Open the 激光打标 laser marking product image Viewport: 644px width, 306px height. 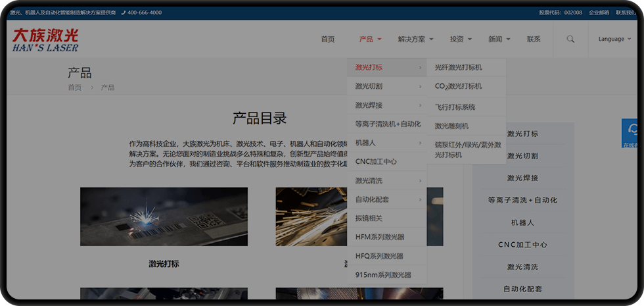coord(164,217)
